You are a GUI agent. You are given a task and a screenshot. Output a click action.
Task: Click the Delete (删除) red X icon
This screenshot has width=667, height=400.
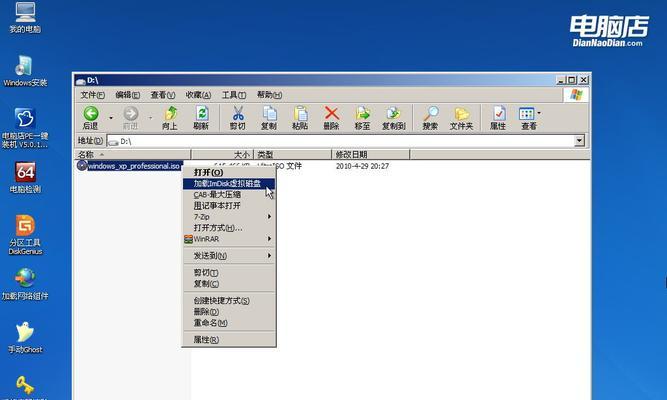coord(331,114)
